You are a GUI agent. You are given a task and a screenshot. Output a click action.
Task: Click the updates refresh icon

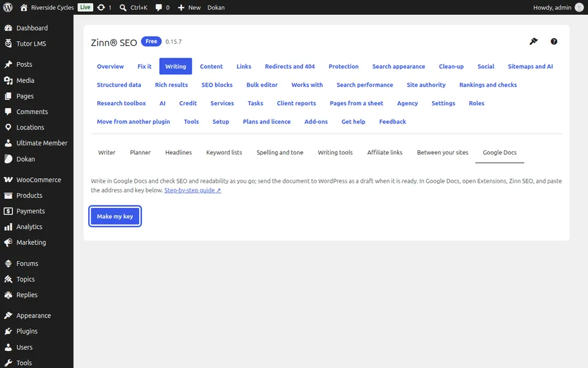click(101, 7)
